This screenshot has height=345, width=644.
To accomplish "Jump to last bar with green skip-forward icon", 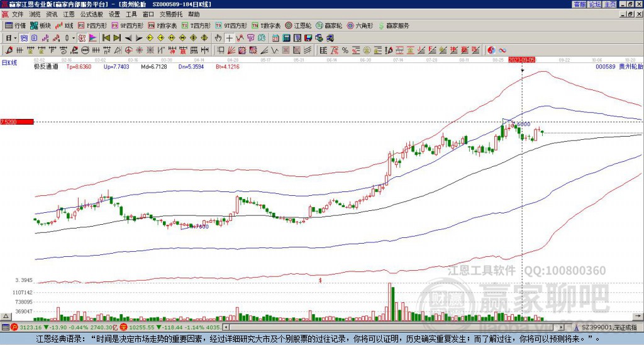I will (x=117, y=38).
